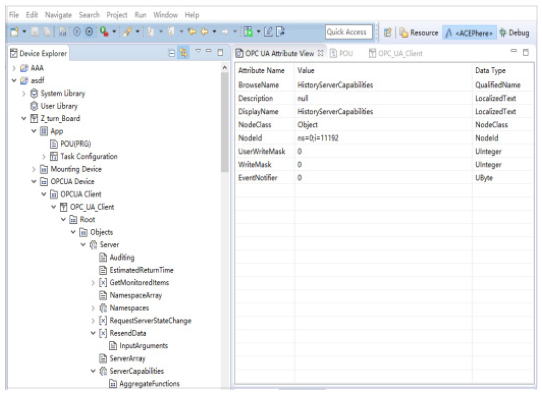
Task: Click the Server node icon in tree
Action: [93, 245]
